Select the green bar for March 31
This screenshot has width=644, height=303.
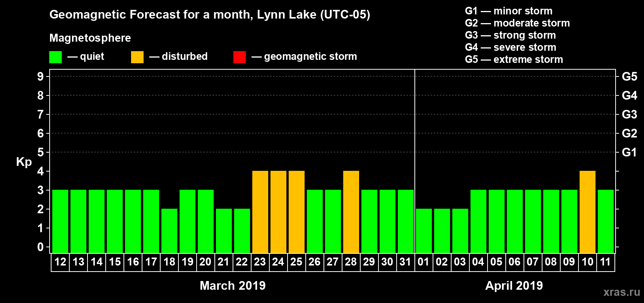click(x=406, y=221)
